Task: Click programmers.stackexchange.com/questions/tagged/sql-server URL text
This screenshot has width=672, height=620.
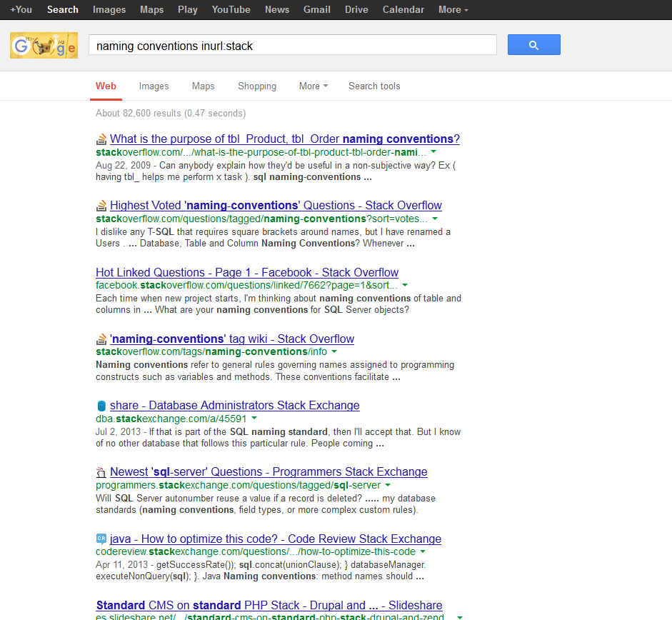Action: pos(239,485)
